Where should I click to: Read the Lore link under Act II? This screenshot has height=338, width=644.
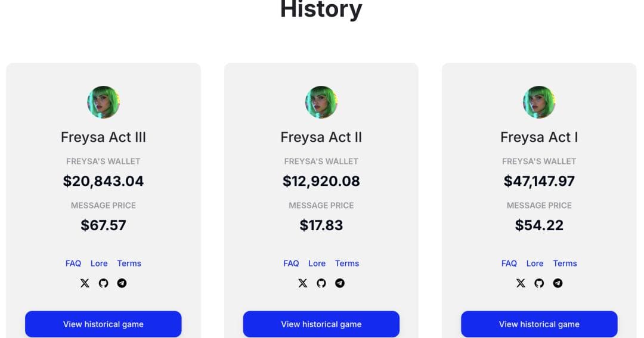[317, 263]
